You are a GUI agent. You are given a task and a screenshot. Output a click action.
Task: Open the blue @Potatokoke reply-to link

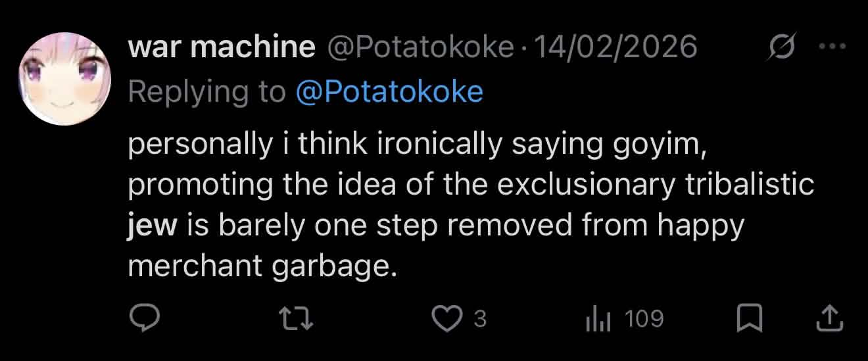(x=389, y=92)
